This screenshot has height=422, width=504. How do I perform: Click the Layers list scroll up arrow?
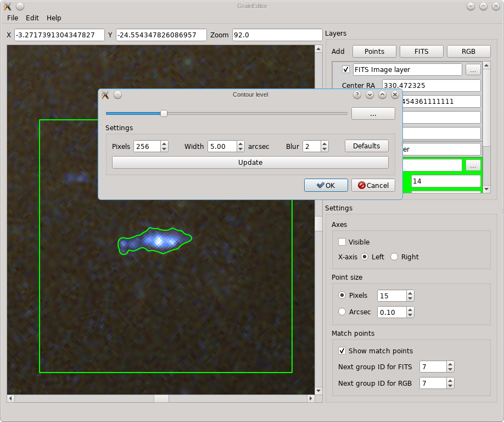click(x=486, y=65)
